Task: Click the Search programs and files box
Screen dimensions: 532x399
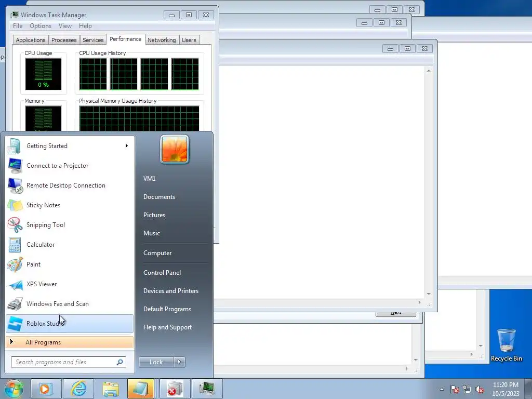Action: click(69, 362)
